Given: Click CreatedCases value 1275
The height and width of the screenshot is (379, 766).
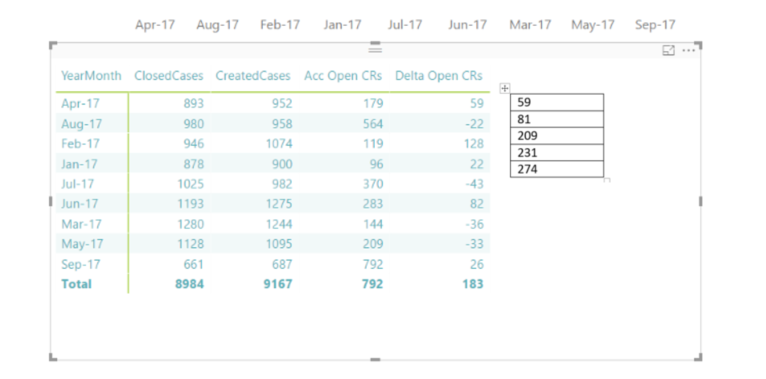Looking at the screenshot, I should pyautogui.click(x=279, y=204).
